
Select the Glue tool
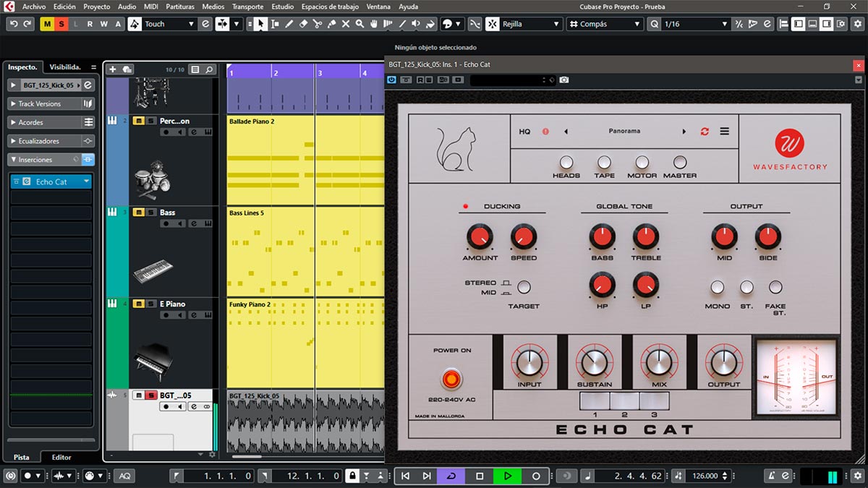tap(332, 24)
